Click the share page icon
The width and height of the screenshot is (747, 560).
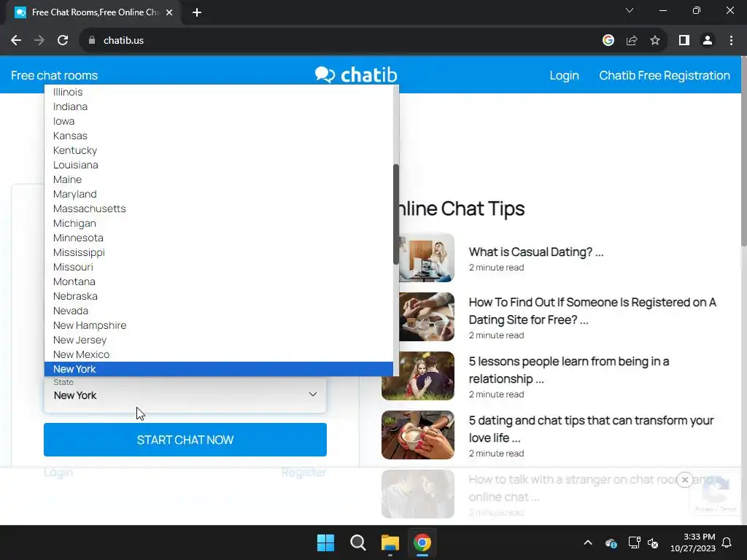coord(632,41)
